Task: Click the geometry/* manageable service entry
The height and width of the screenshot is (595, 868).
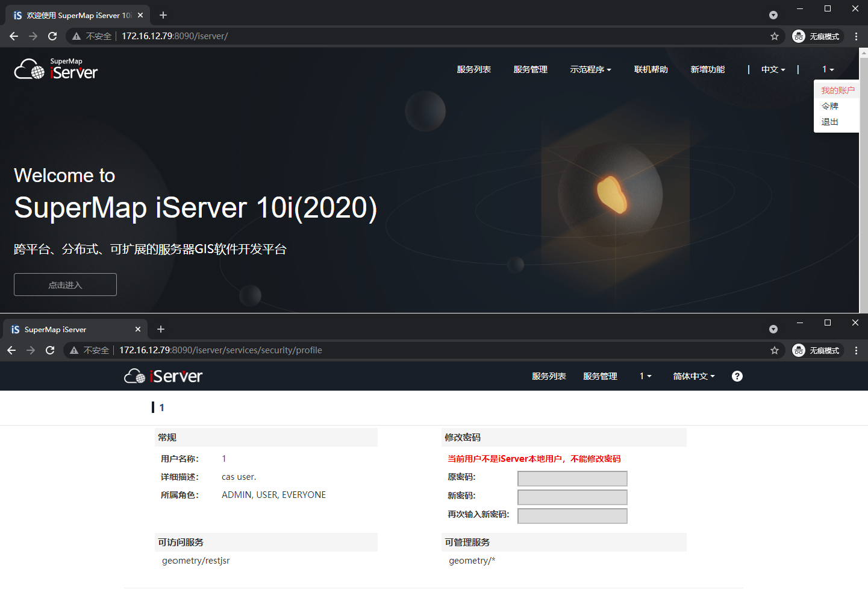Action: point(472,561)
